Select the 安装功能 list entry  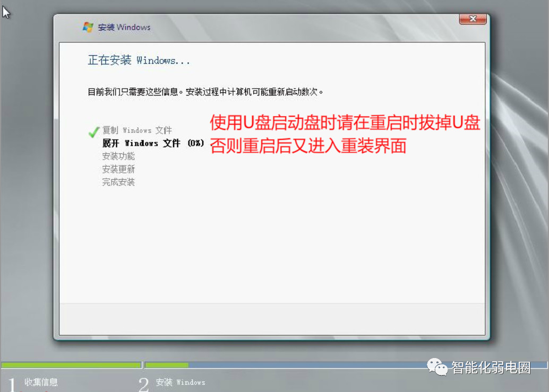click(119, 156)
